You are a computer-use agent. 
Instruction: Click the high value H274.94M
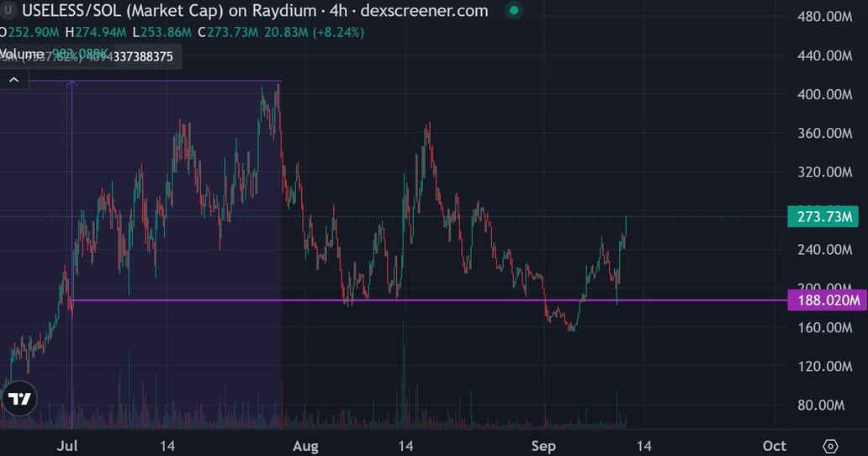coord(97,33)
